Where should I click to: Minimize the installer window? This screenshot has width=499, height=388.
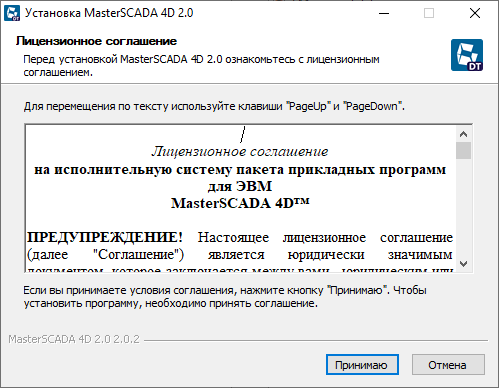coord(384,13)
